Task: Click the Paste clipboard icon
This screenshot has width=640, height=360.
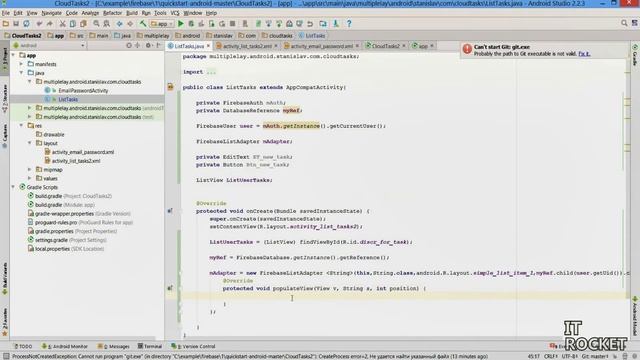Action: click(x=83, y=24)
